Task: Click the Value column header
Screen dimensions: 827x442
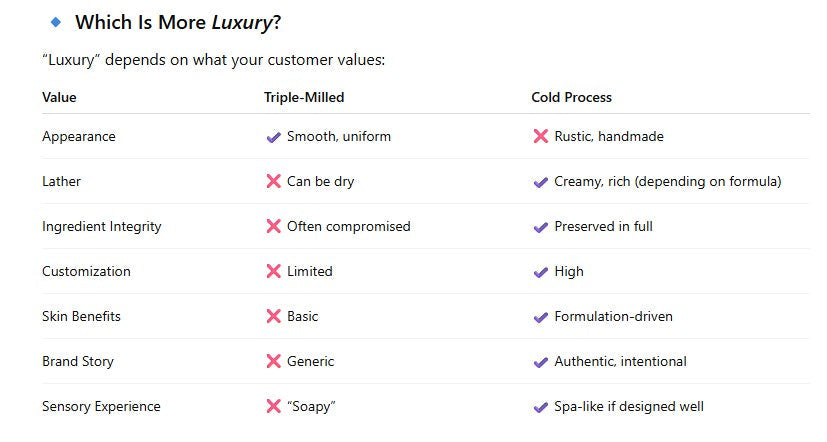Action: click(x=59, y=98)
